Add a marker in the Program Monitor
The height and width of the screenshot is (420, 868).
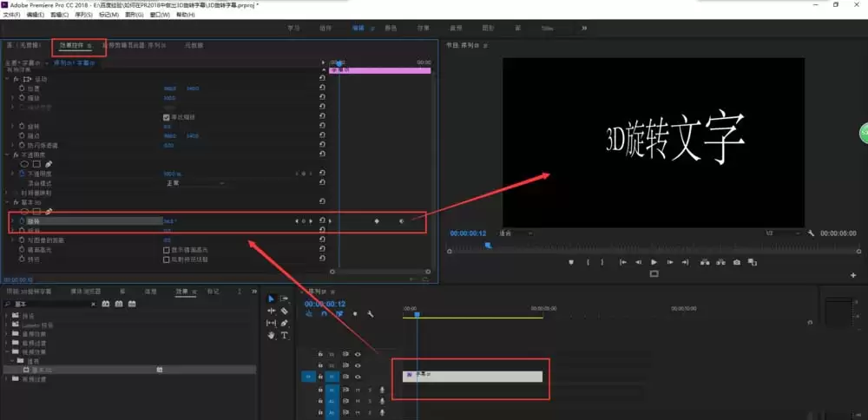tap(571, 262)
